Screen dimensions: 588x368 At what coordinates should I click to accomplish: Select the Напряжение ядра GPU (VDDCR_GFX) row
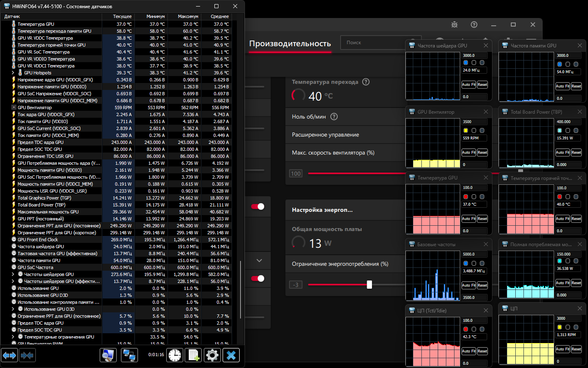(x=116, y=80)
